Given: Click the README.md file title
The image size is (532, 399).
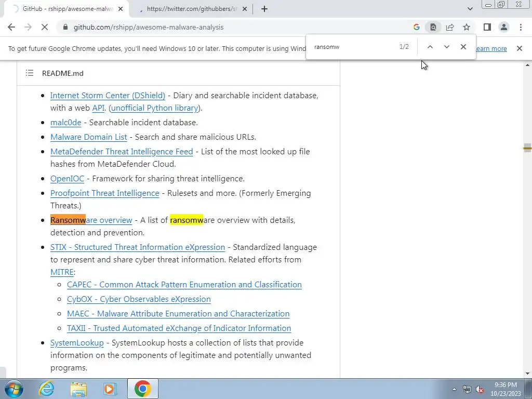Looking at the screenshot, I should [63, 73].
